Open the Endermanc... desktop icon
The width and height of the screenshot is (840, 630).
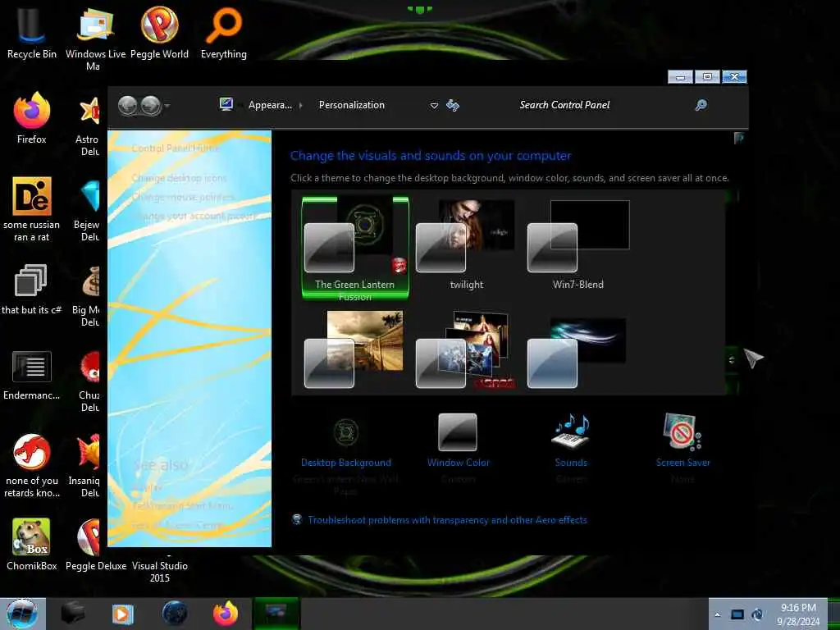coord(32,375)
